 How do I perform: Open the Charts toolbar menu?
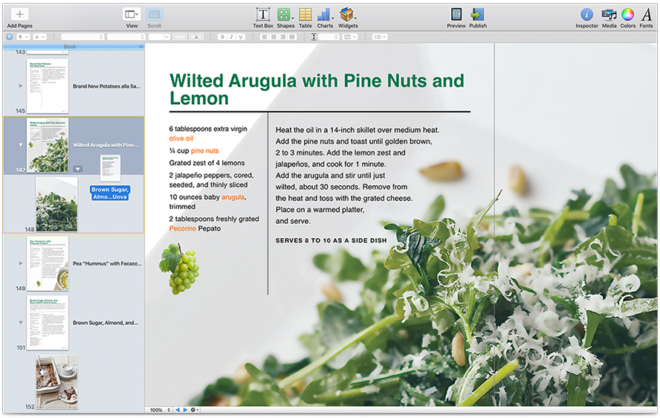tap(325, 18)
